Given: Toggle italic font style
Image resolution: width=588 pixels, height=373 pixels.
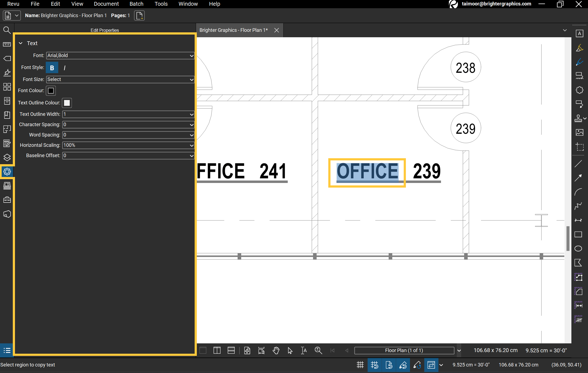Looking at the screenshot, I should 65,67.
